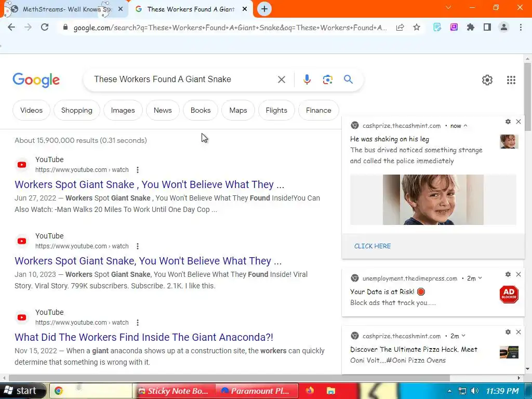Click the purple extension icon in toolbar
Screen dimensions: 532x399
pyautogui.click(x=454, y=28)
